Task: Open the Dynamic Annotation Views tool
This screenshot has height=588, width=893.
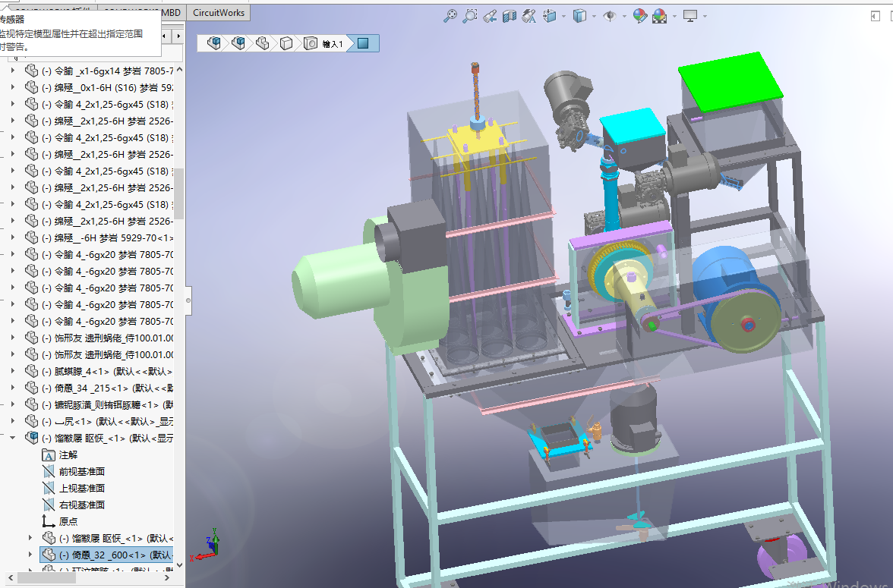Action: [529, 16]
